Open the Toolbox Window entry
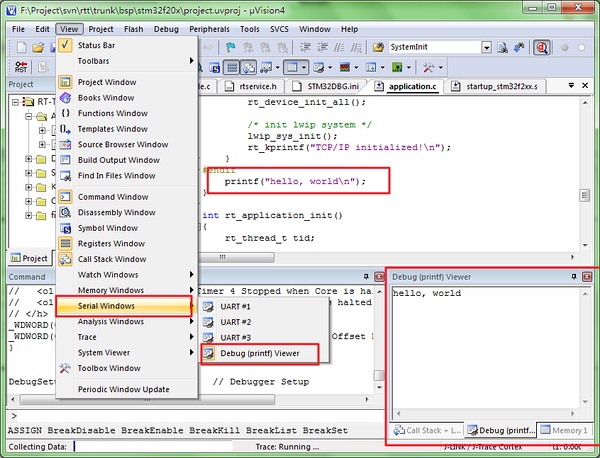 (x=110, y=368)
